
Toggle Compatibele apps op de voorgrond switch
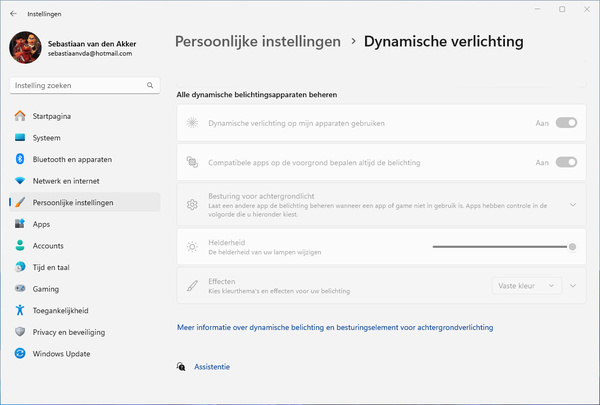[566, 162]
